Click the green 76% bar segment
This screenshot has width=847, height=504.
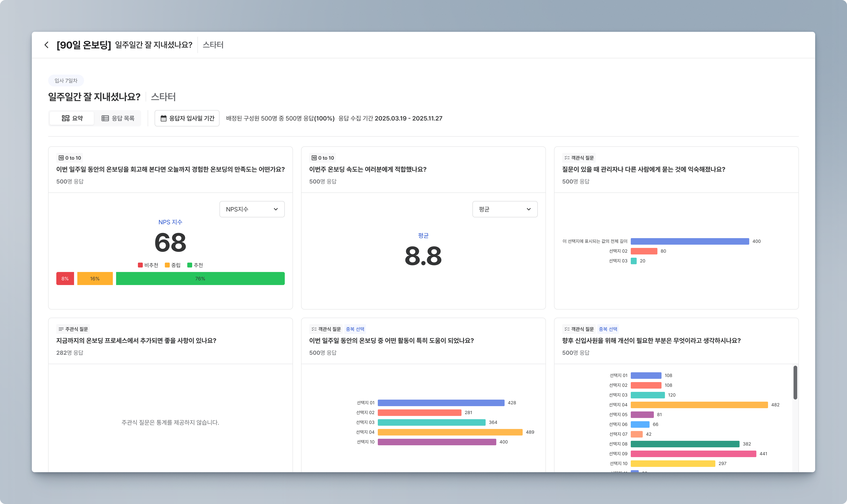tap(200, 279)
